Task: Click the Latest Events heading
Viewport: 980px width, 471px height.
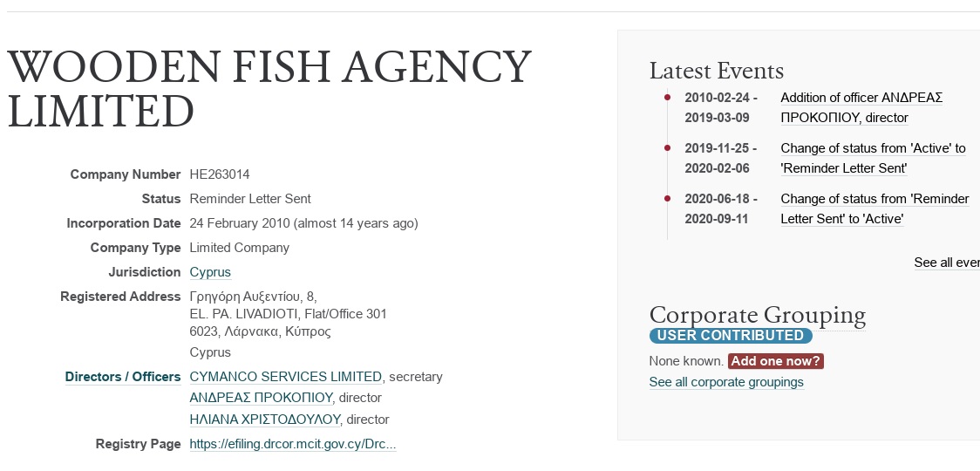Action: click(x=716, y=71)
